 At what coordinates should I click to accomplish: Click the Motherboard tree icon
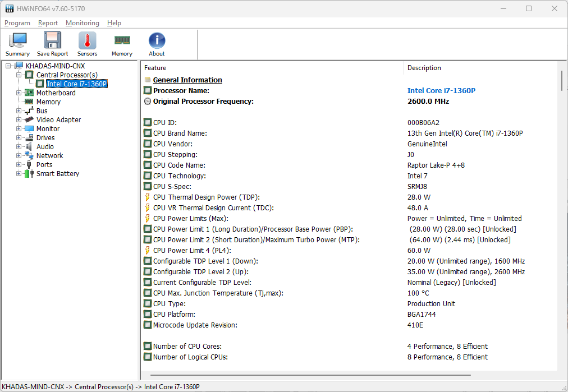click(x=29, y=93)
